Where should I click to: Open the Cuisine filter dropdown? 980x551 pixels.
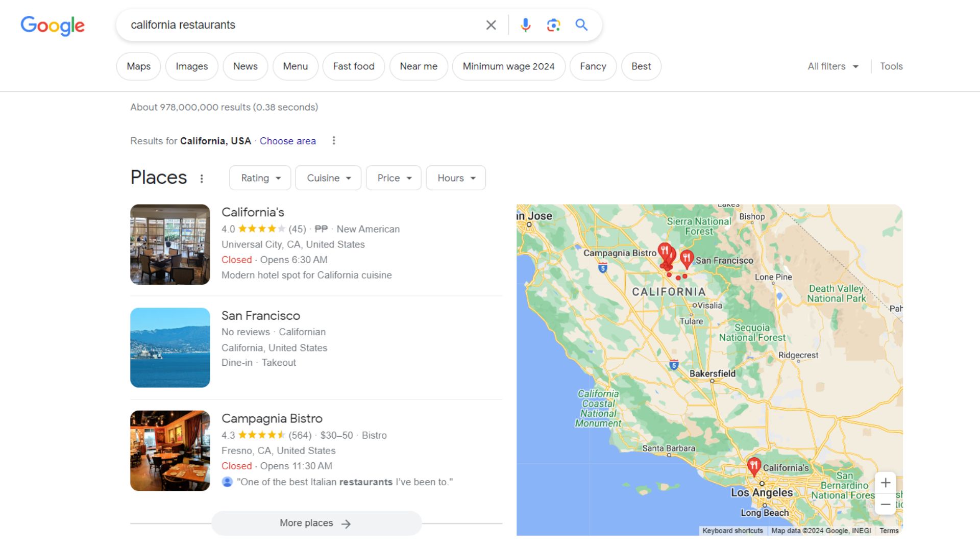328,178
